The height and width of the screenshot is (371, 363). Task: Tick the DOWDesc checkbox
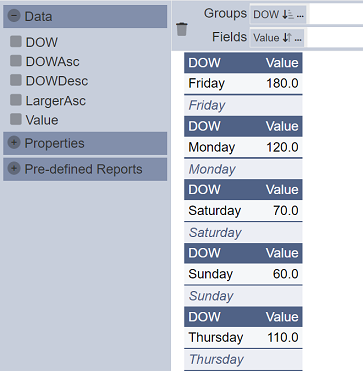16,80
